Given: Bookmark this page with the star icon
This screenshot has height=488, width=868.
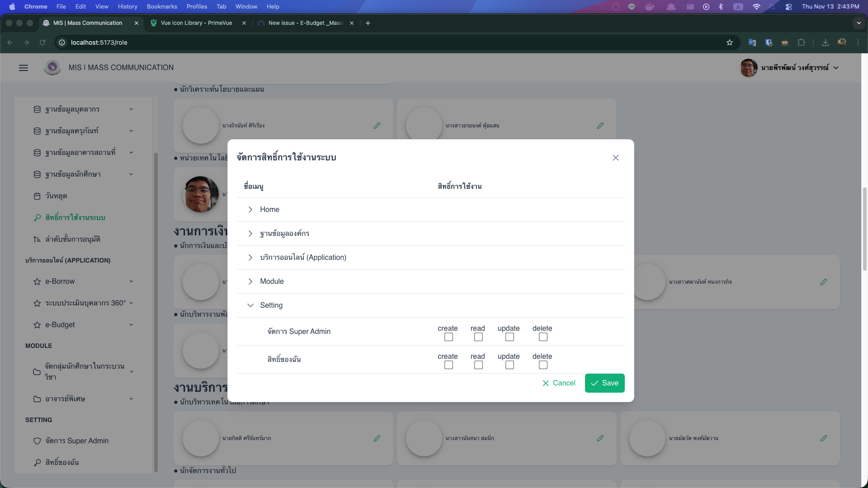Looking at the screenshot, I should tap(729, 42).
